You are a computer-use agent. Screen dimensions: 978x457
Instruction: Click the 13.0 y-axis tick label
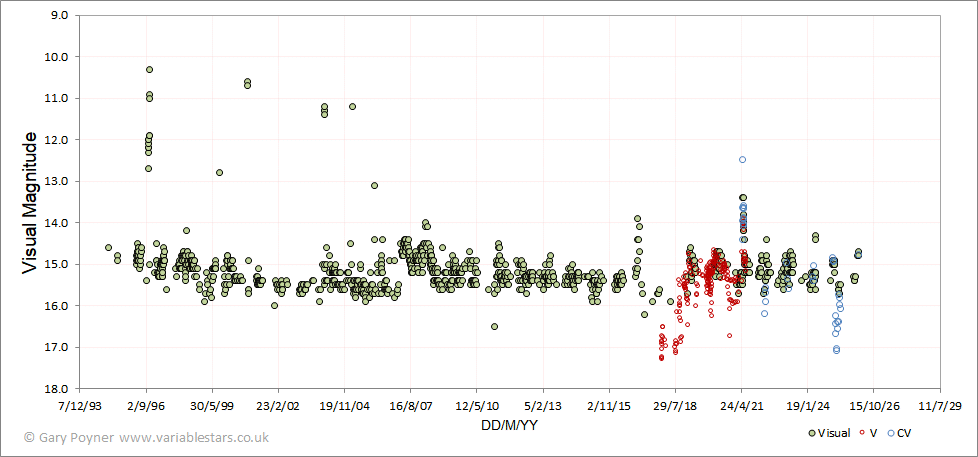pos(58,181)
